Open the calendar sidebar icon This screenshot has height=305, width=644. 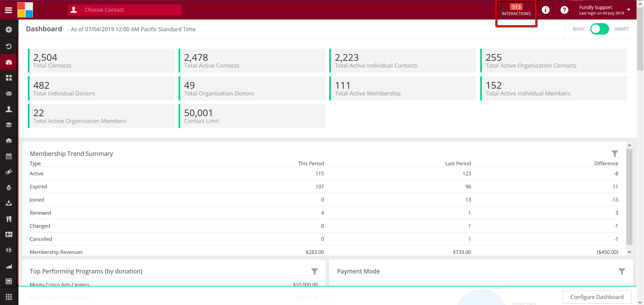(9, 156)
